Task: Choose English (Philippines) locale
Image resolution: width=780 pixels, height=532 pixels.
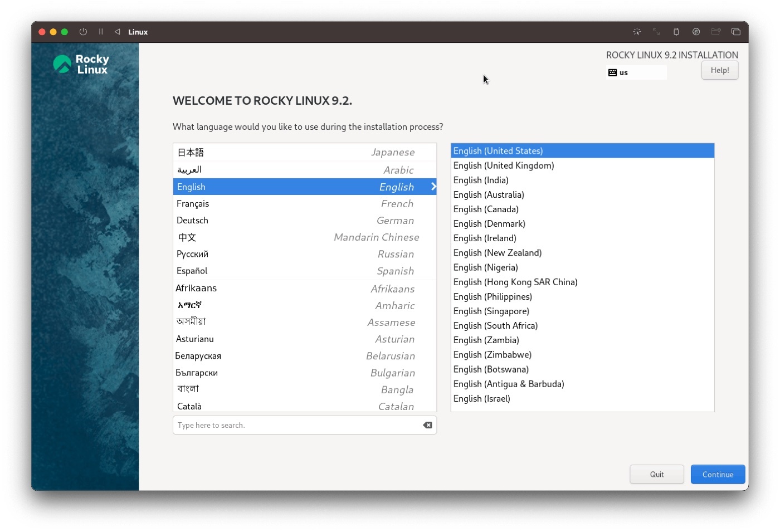Action: tap(582, 296)
